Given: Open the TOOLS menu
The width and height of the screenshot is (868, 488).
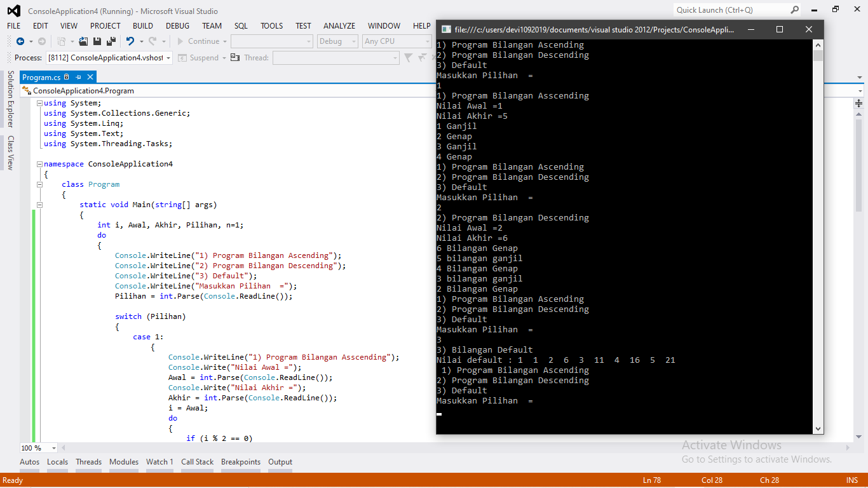Looking at the screenshot, I should click(272, 26).
